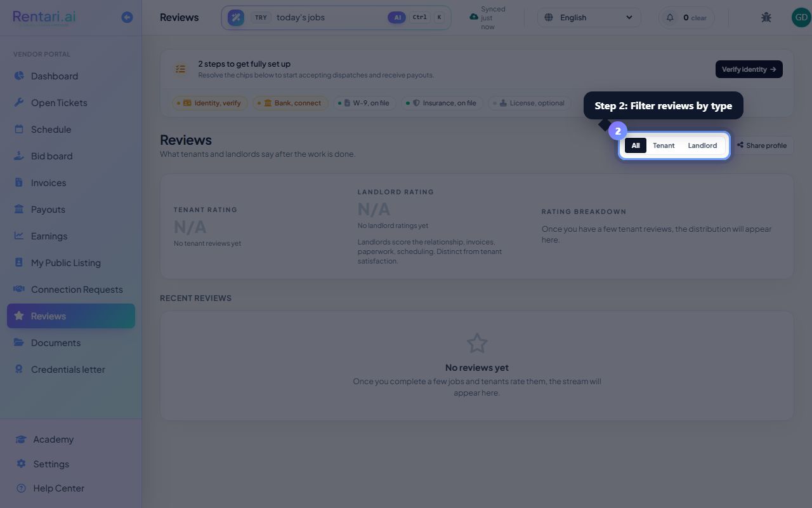Click the Dashboard pie chart icon

[x=19, y=76]
